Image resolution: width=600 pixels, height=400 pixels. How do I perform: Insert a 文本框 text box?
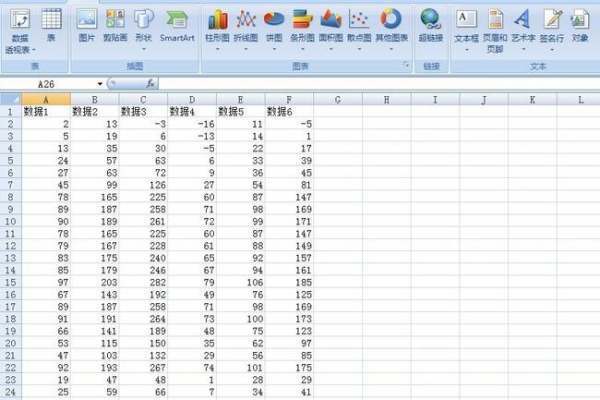[x=466, y=30]
